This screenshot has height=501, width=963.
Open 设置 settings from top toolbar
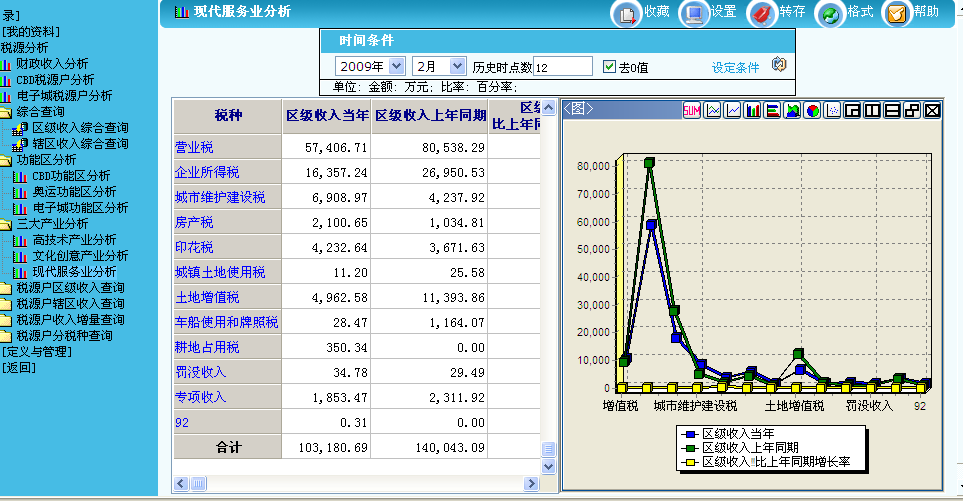[x=693, y=13]
